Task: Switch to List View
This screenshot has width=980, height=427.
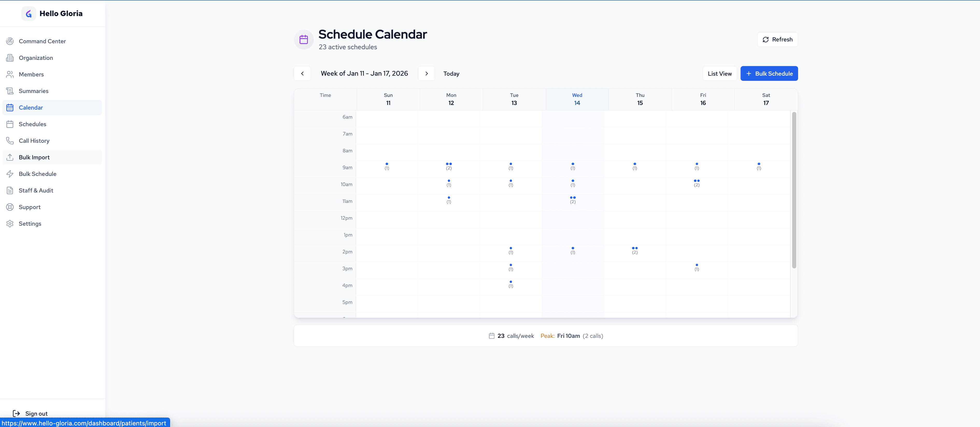Action: (x=719, y=73)
